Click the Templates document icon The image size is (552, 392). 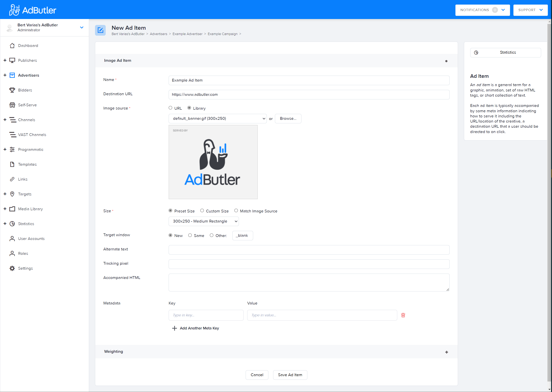point(12,164)
